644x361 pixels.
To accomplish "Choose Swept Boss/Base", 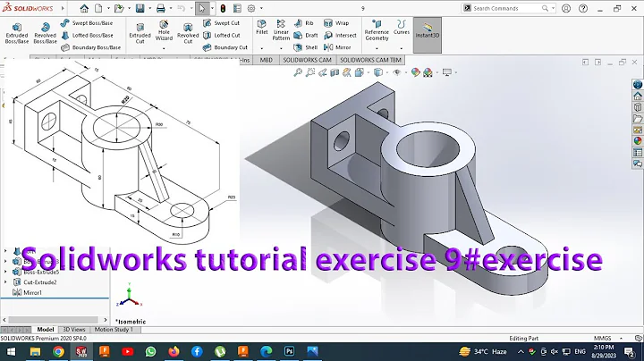I will (x=87, y=23).
